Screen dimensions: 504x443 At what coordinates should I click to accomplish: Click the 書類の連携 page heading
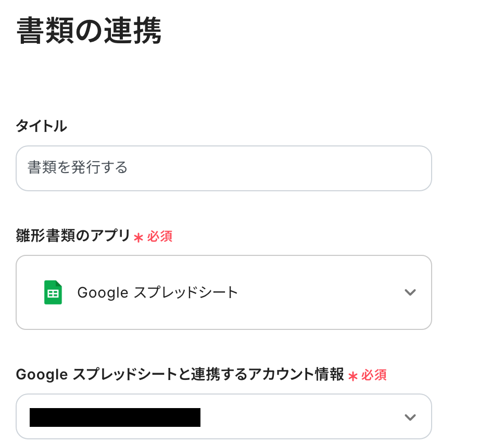point(89,32)
